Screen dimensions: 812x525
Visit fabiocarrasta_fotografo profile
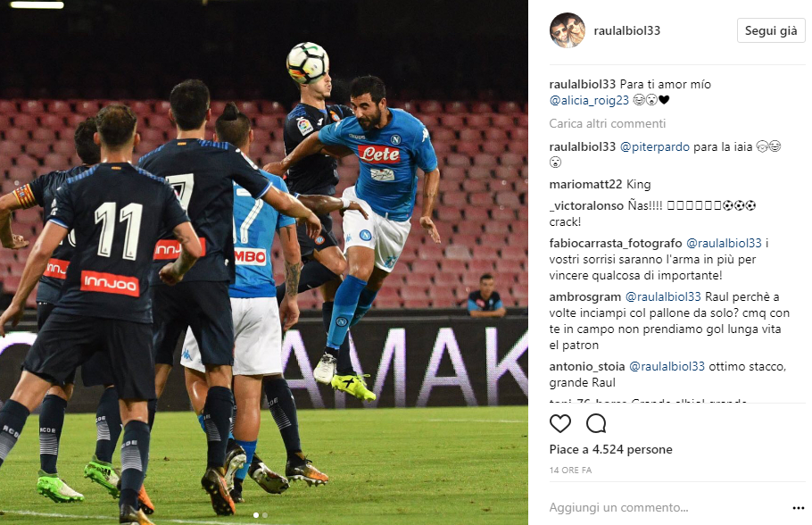(x=616, y=243)
